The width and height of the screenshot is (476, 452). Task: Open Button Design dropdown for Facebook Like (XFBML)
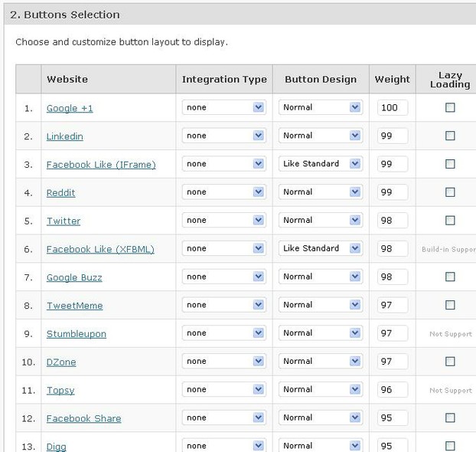tap(321, 248)
